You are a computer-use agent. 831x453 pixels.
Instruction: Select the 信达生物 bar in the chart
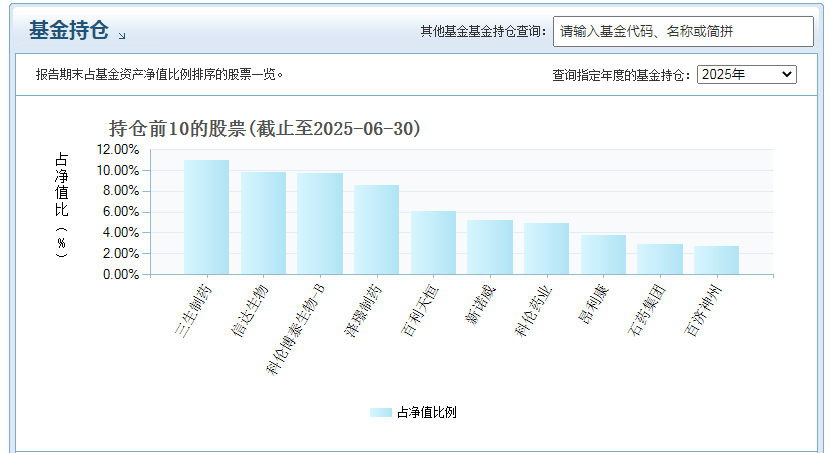pos(263,223)
